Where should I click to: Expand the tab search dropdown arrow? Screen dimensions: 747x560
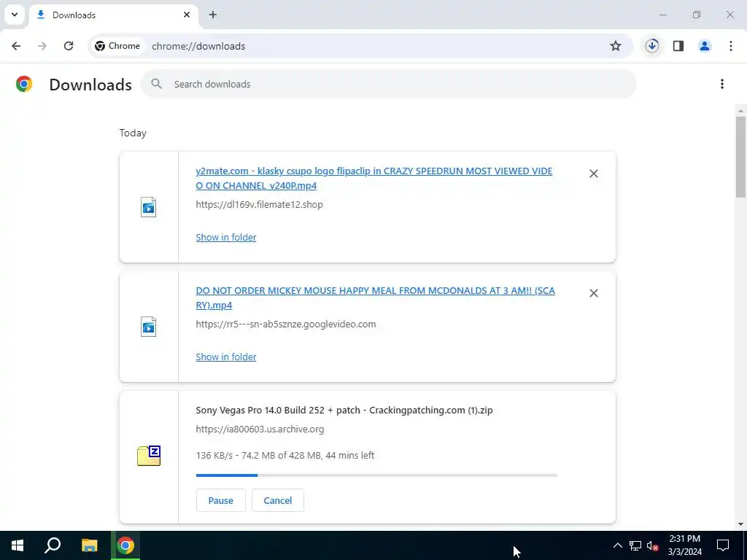pyautogui.click(x=15, y=15)
